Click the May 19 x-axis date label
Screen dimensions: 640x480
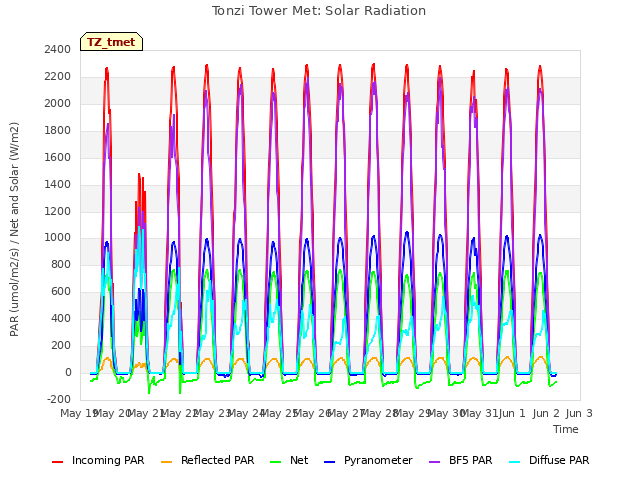click(78, 413)
